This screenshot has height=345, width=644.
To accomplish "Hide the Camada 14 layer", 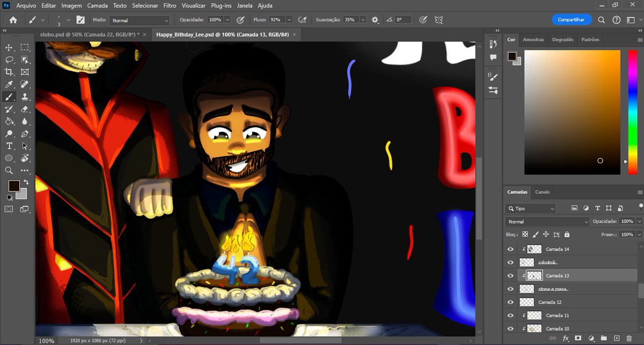I will pyautogui.click(x=510, y=249).
